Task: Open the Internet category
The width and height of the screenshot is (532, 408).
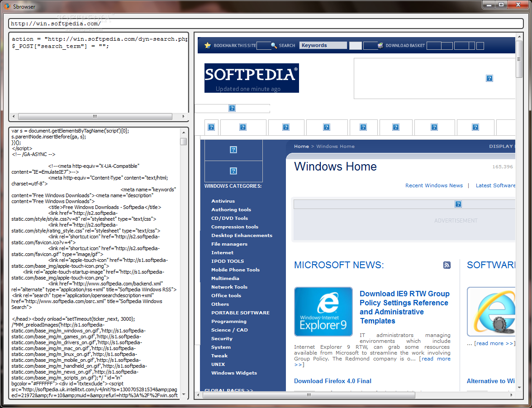Action: coord(222,253)
